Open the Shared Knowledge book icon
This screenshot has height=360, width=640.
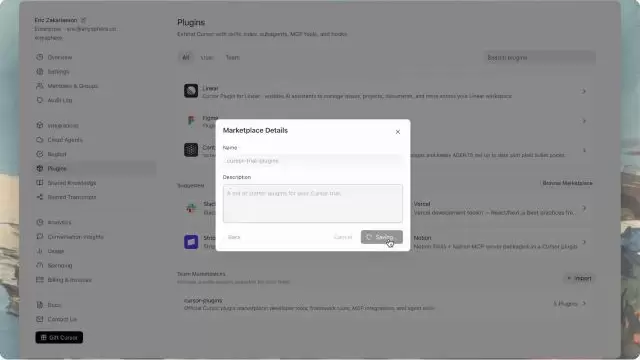[40, 182]
